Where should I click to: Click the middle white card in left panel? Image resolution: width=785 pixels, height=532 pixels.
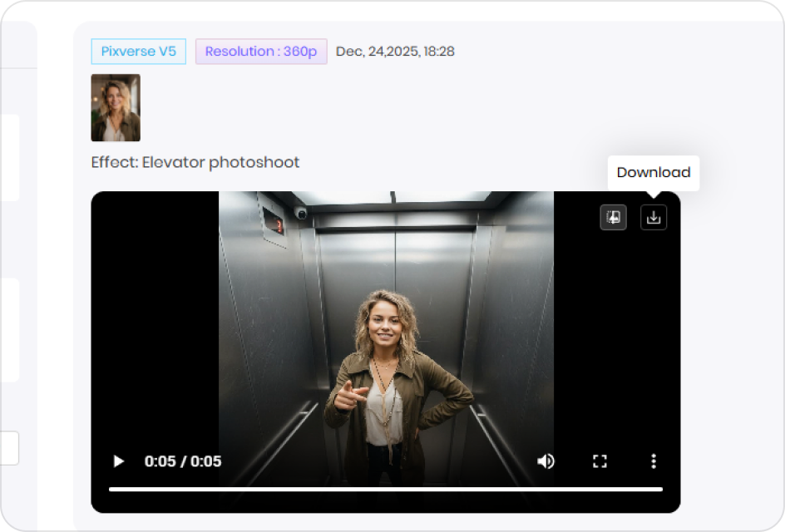click(x=9, y=330)
